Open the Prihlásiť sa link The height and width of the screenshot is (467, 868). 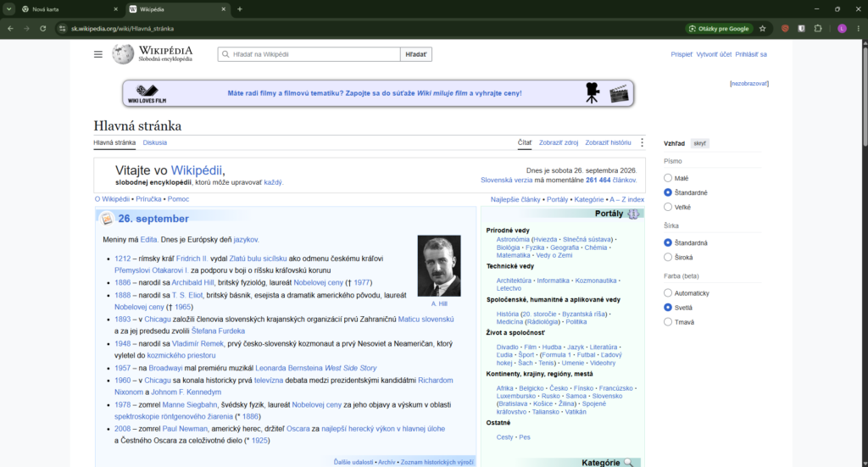tap(751, 54)
